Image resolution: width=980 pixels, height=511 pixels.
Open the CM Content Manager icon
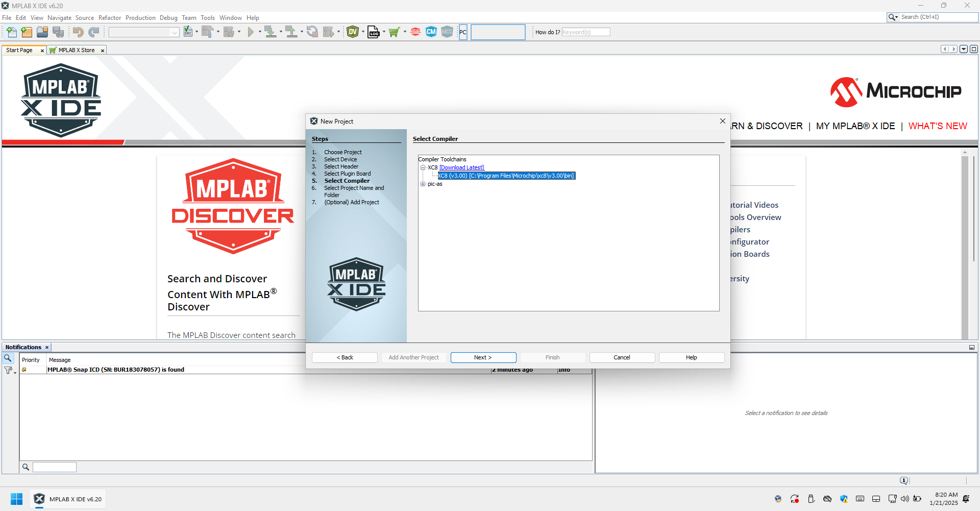click(431, 32)
